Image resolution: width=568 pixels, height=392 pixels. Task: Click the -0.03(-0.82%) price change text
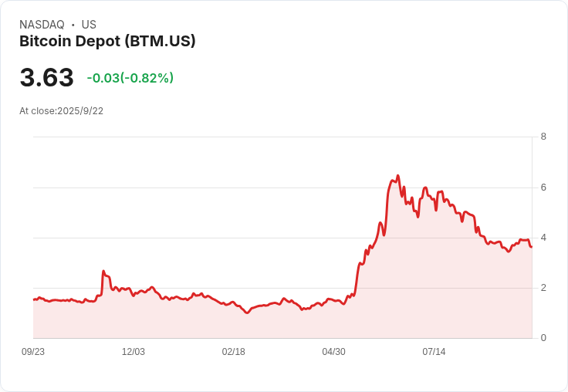pos(130,78)
